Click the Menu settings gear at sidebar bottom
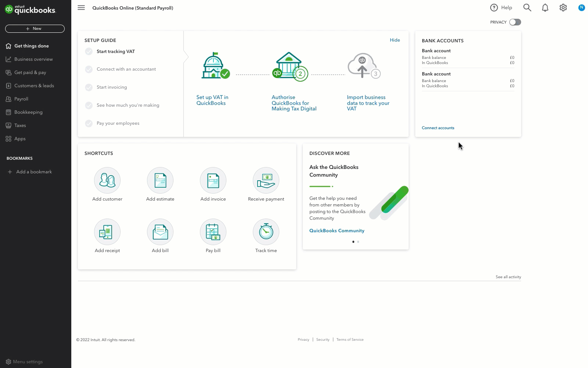Image resolution: width=588 pixels, height=368 pixels. 8,362
